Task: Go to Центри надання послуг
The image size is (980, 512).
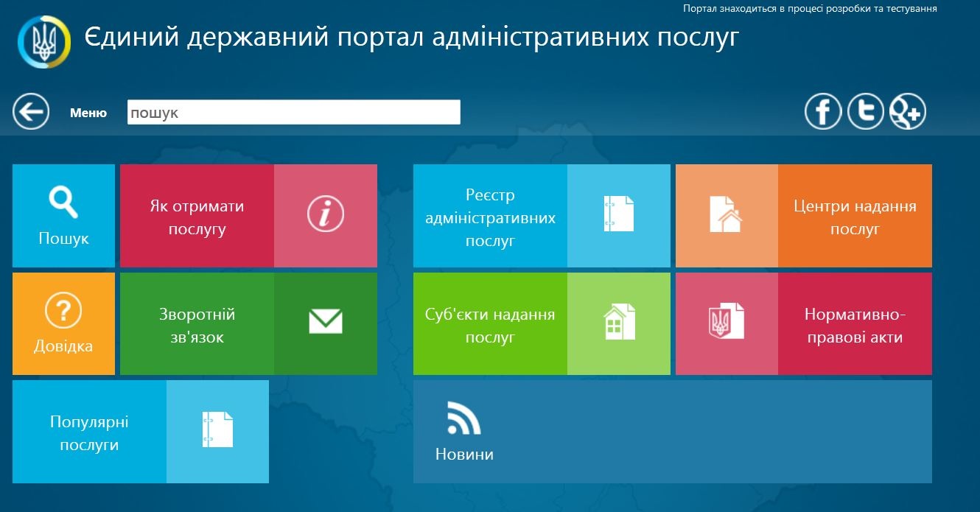Action: point(855,217)
